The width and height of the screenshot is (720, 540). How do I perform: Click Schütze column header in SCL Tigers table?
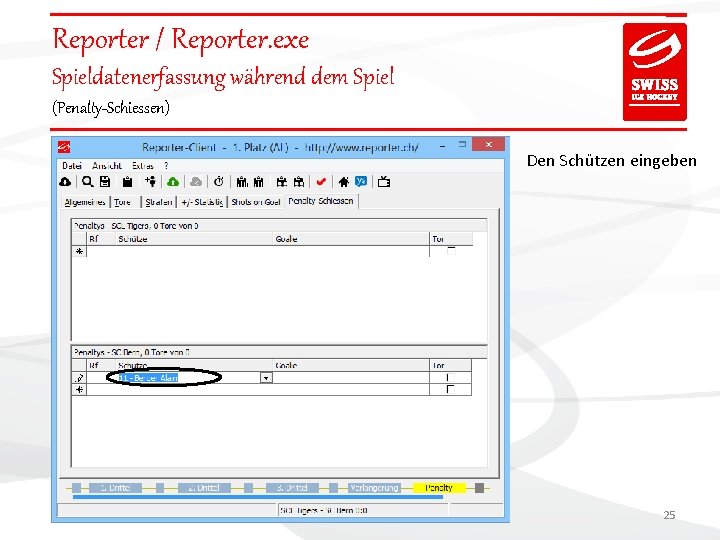(x=194, y=239)
